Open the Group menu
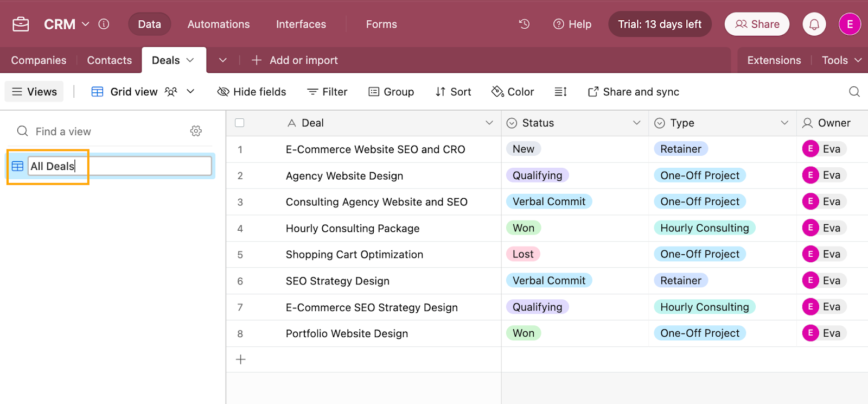The height and width of the screenshot is (404, 868). [x=391, y=92]
